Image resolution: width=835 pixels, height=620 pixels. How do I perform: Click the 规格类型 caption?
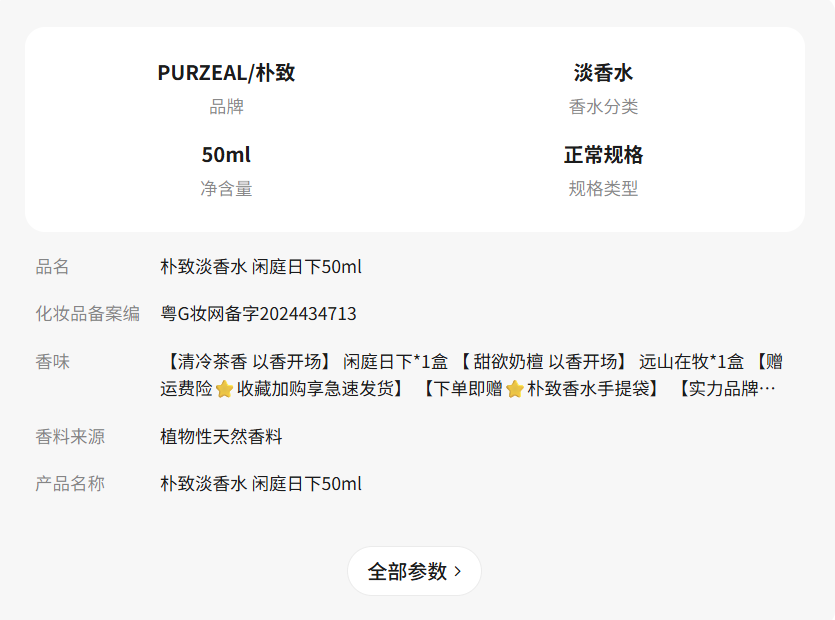click(x=603, y=188)
